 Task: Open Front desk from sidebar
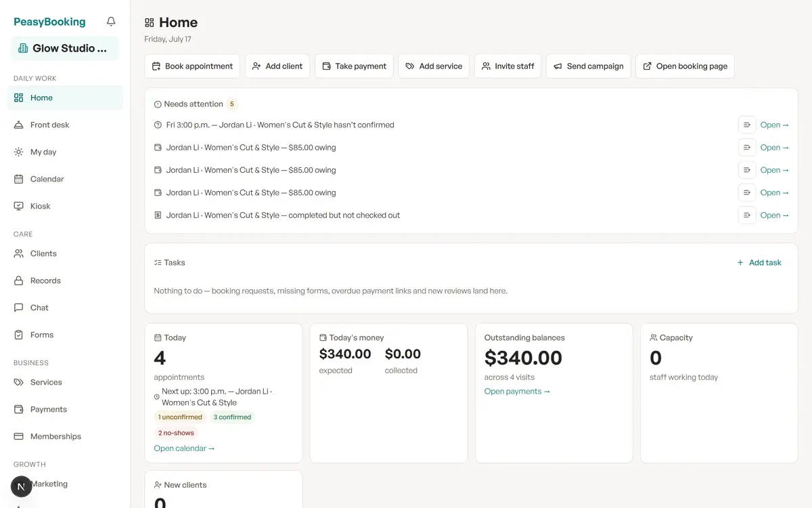(x=65, y=125)
